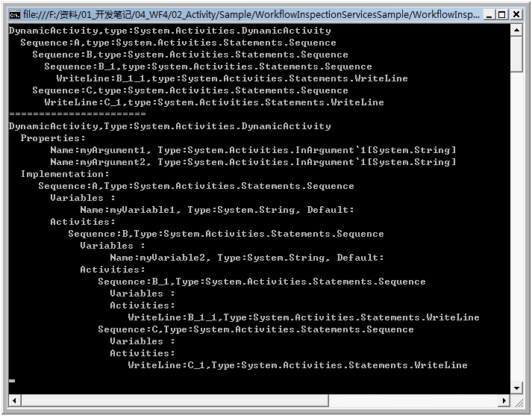Click the window title bar file path
This screenshot has width=532, height=416.
click(251, 15)
